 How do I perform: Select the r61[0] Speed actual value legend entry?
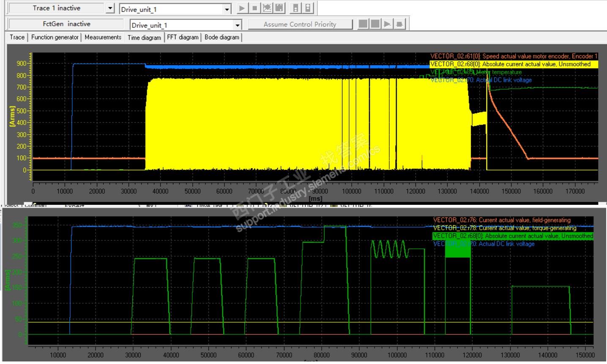point(514,56)
